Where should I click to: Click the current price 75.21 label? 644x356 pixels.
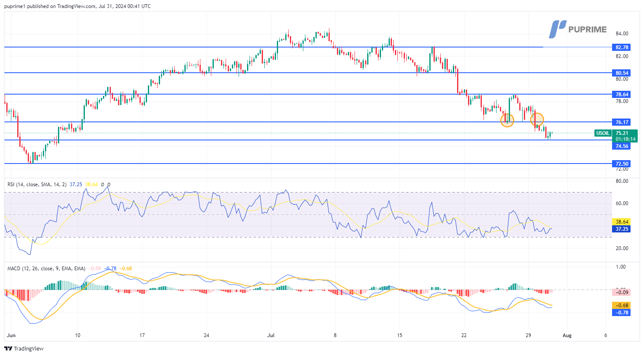pyautogui.click(x=622, y=133)
